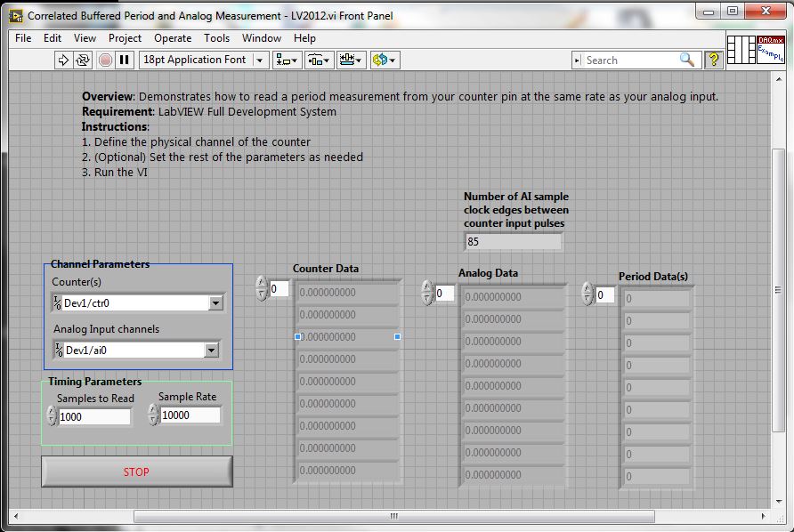Click the vertical scrollbar thumb
The image size is (794, 532).
(778, 290)
